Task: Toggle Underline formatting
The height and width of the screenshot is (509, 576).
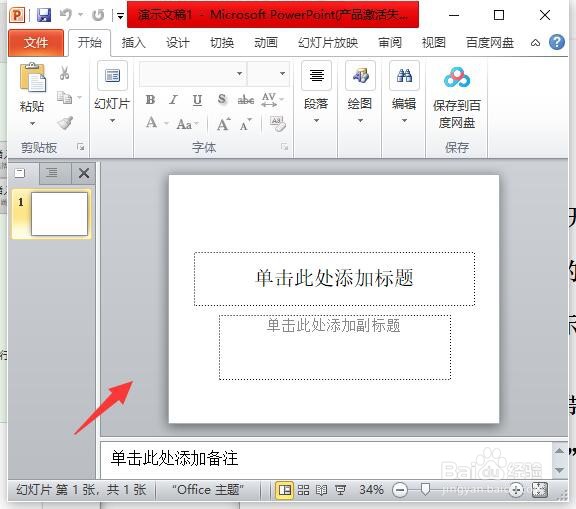Action: (197, 100)
